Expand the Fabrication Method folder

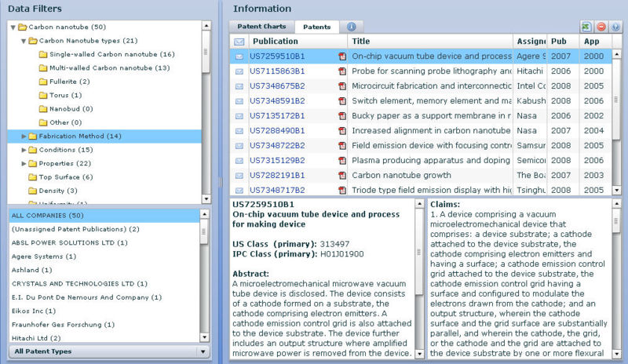coord(24,136)
